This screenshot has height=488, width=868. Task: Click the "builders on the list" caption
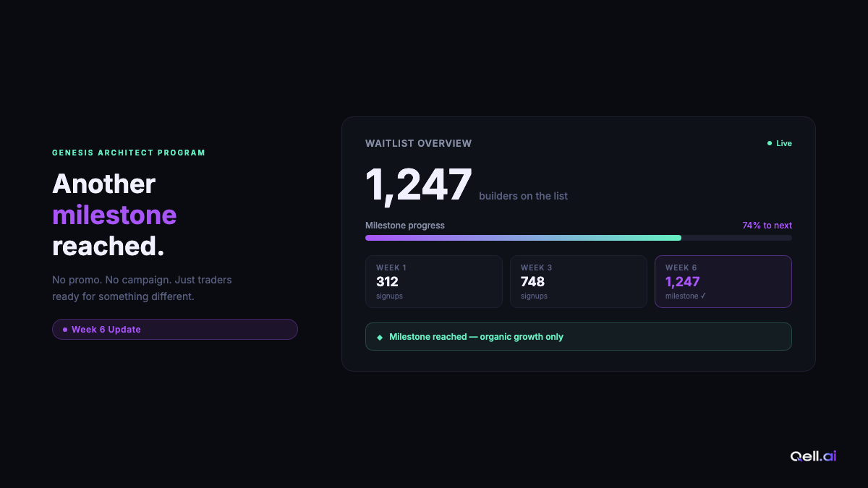(x=523, y=196)
